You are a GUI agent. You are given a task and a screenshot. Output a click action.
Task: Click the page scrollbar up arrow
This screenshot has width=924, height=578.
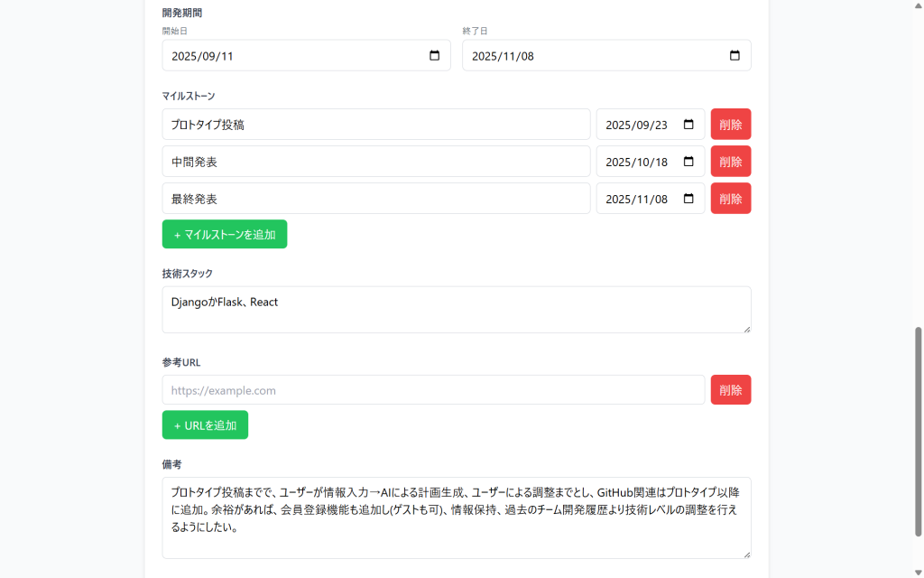[x=917, y=6]
